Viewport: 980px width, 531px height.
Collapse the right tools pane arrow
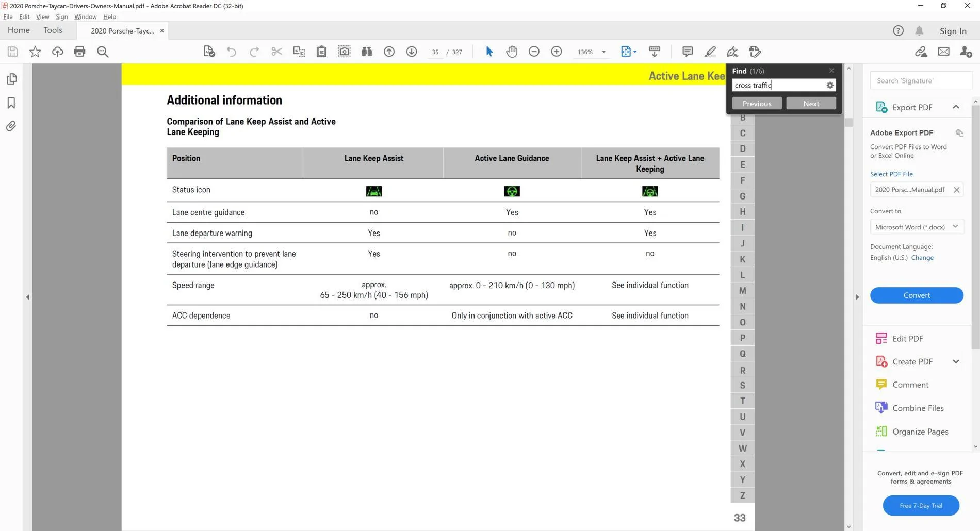(x=857, y=297)
